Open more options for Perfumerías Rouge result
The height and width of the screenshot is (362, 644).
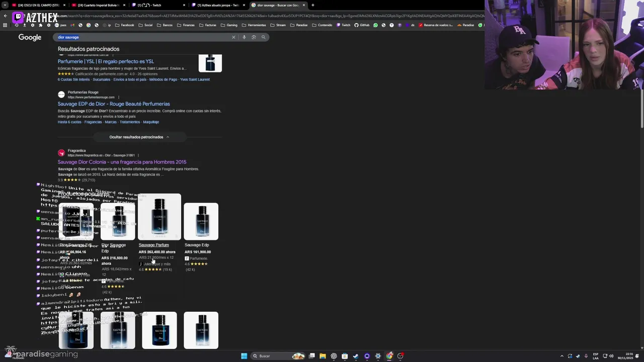click(x=119, y=97)
